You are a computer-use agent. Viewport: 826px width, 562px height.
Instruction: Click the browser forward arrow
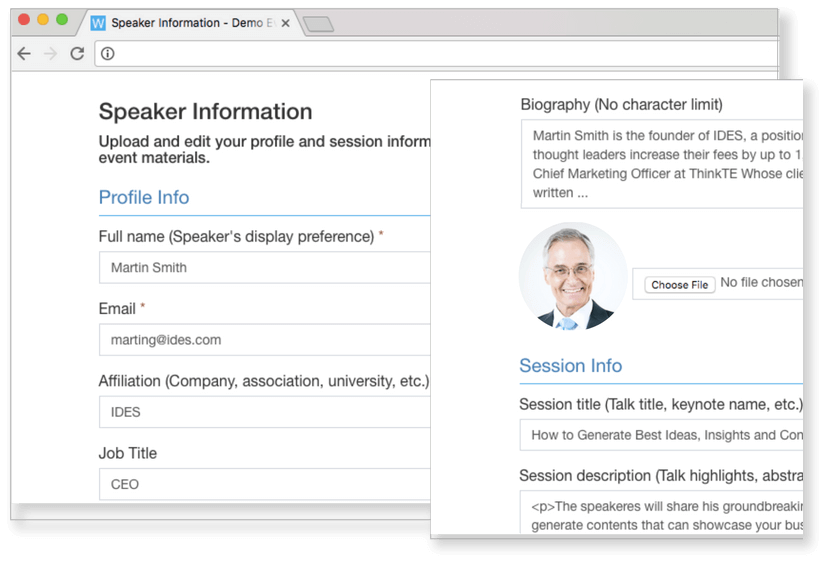pos(51,53)
